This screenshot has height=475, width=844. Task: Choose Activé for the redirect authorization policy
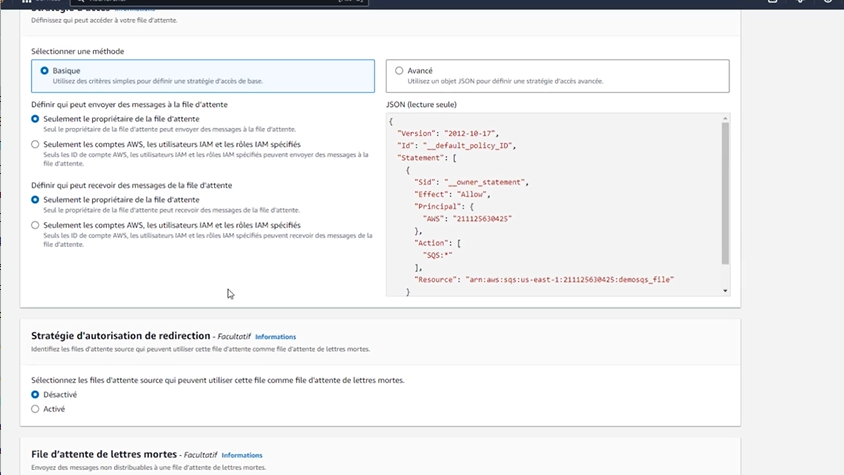tap(36, 409)
